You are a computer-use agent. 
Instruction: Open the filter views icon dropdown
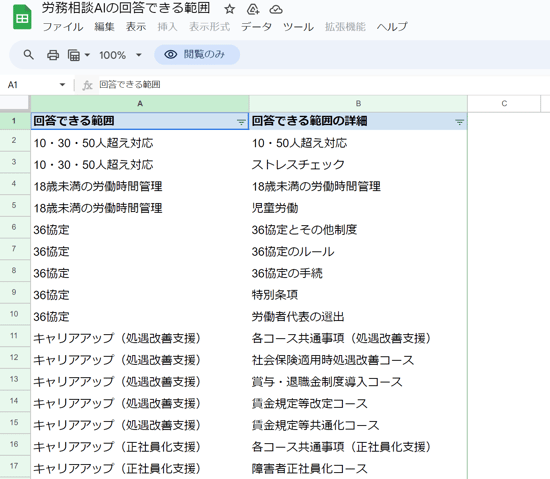pos(79,55)
